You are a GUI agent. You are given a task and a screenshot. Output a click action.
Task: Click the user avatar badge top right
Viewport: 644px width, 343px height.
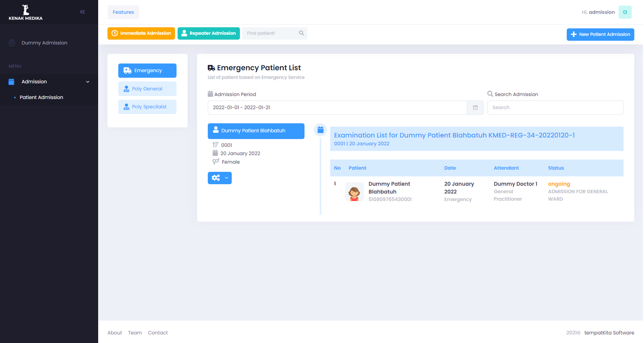pos(625,12)
